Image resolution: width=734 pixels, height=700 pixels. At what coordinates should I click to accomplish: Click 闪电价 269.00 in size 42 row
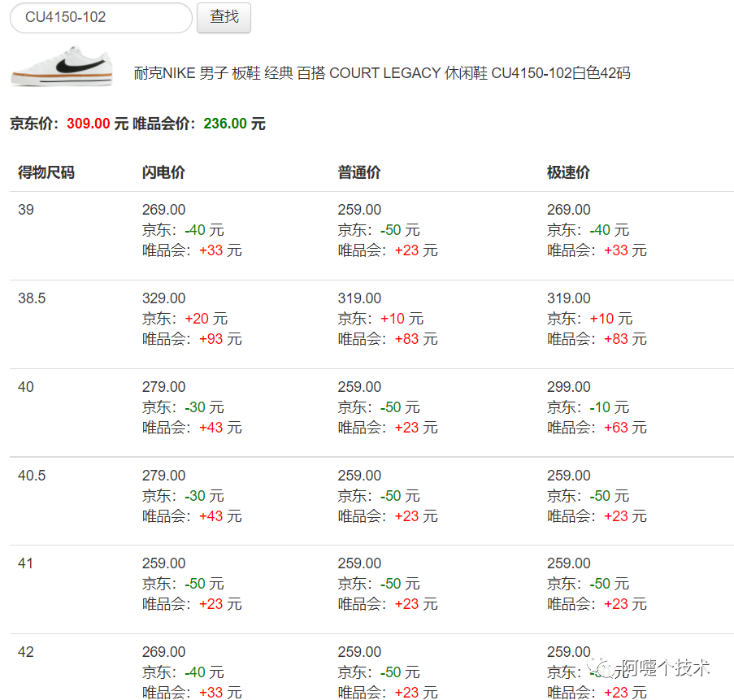(164, 652)
